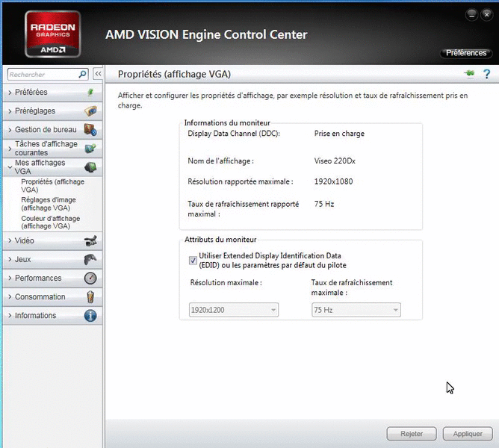Click the Prise en charge DDC value
This screenshot has width=499, height=448.
coord(339,134)
